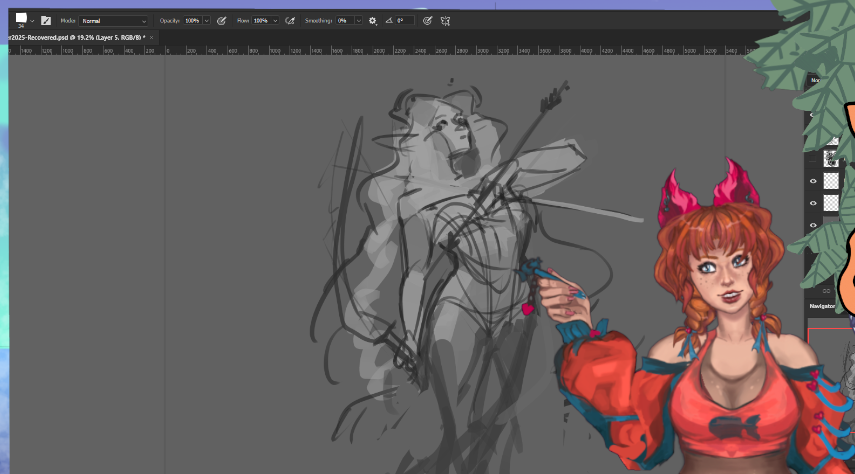This screenshot has height=474, width=855.
Task: Toggle pressure for opacity icon
Action: pos(221,21)
